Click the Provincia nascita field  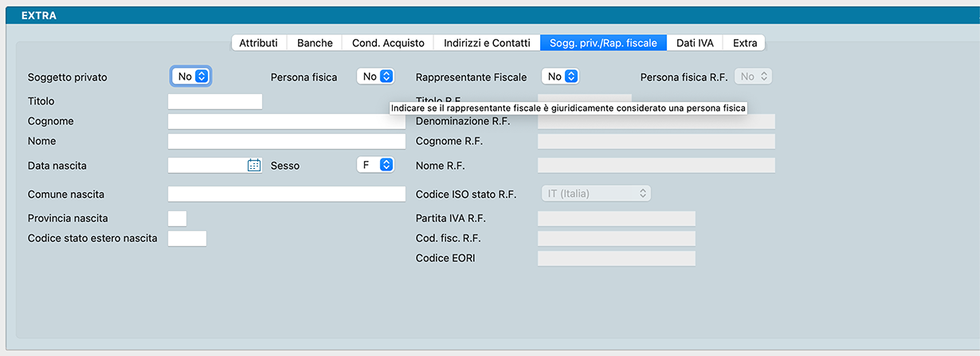pos(177,218)
